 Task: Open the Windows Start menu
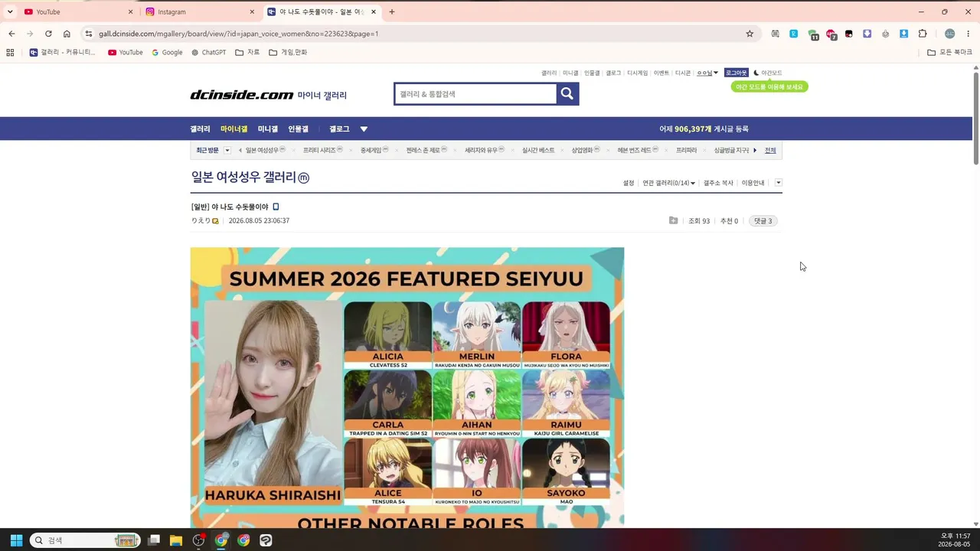pyautogui.click(x=16, y=540)
